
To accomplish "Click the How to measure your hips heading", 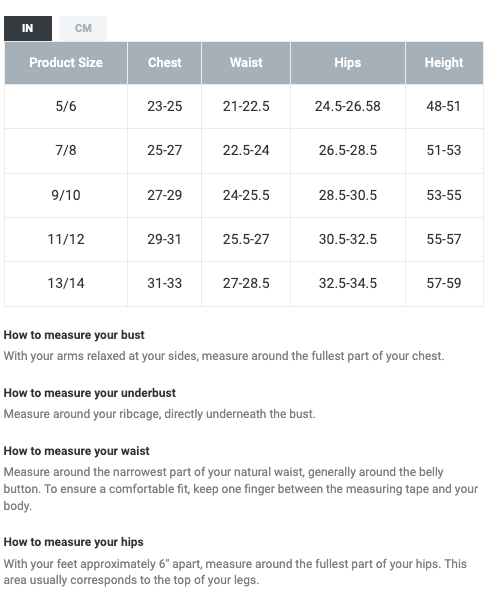I will coord(74,542).
